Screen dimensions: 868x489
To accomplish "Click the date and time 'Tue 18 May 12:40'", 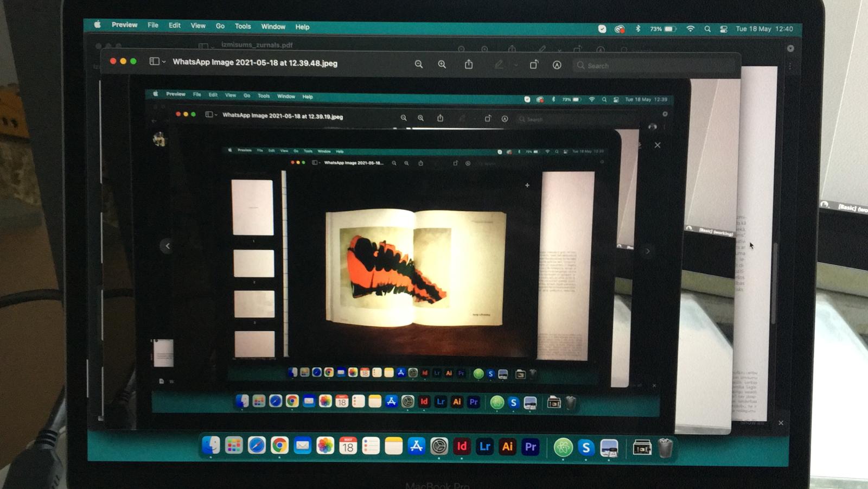I will coord(764,29).
